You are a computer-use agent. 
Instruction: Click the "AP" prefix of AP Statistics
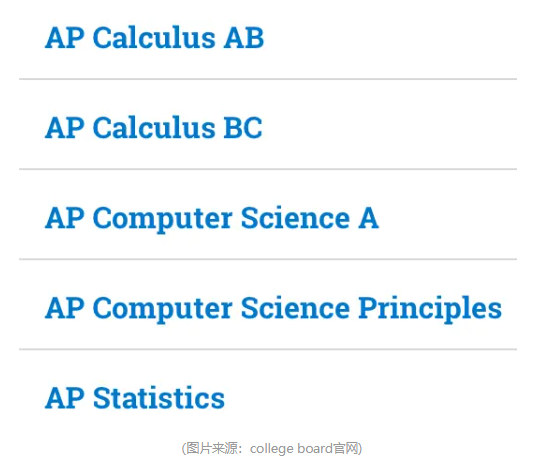click(x=65, y=398)
